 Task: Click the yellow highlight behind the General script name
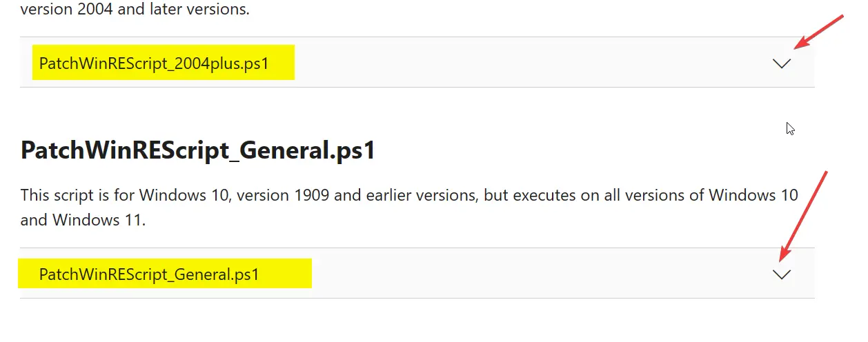point(165,273)
